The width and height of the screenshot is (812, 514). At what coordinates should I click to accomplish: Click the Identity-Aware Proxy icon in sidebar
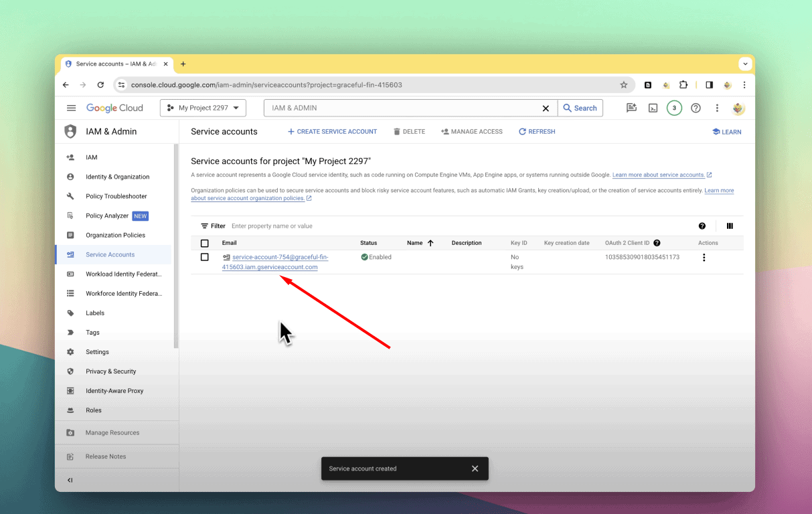click(70, 390)
